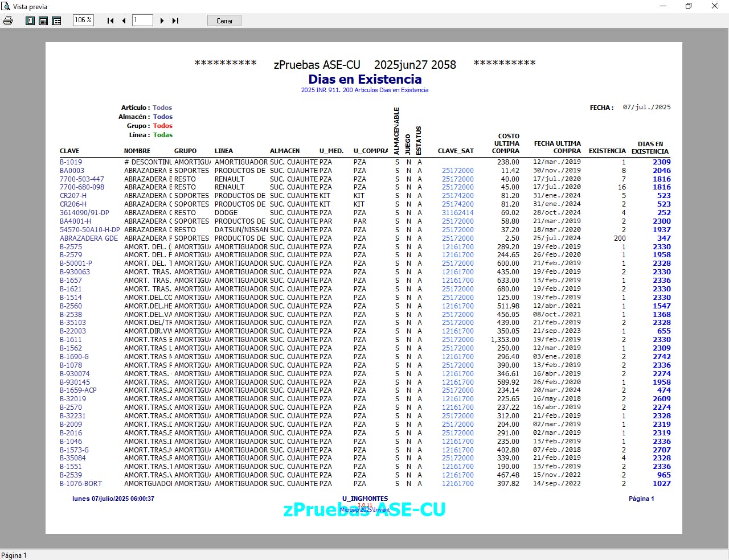Image resolution: width=729 pixels, height=560 pixels.
Task: Click clave B-1076-BORT
Action: click(x=81, y=483)
